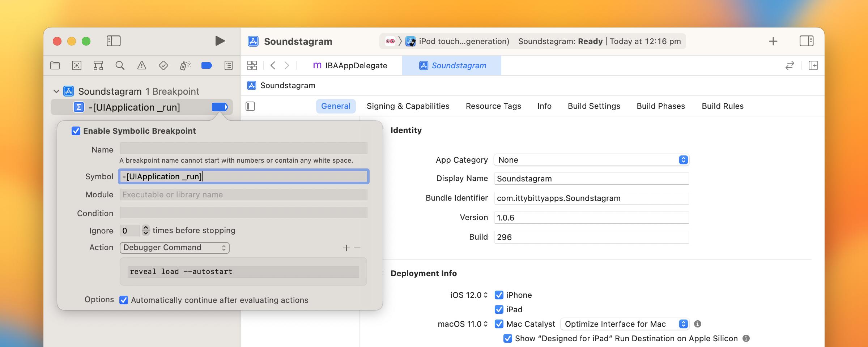868x347 pixels.
Task: Open the Find navigator magnifier
Action: tap(120, 65)
